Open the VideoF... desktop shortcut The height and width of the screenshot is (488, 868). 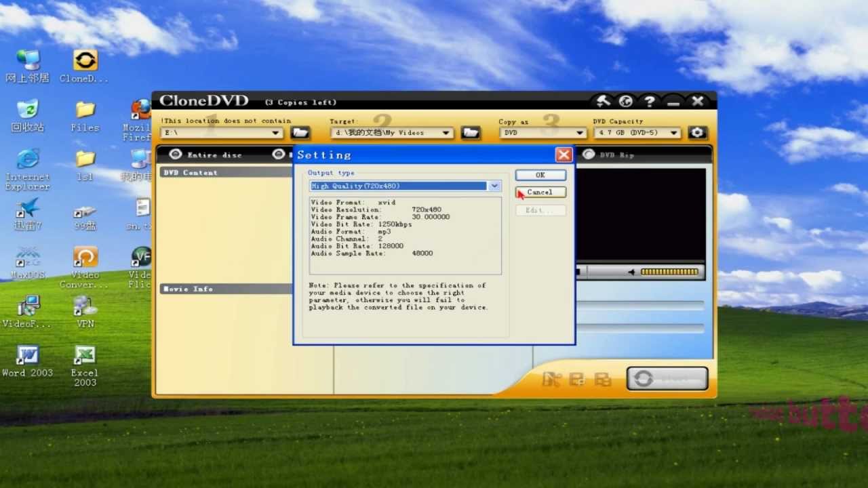[27, 312]
